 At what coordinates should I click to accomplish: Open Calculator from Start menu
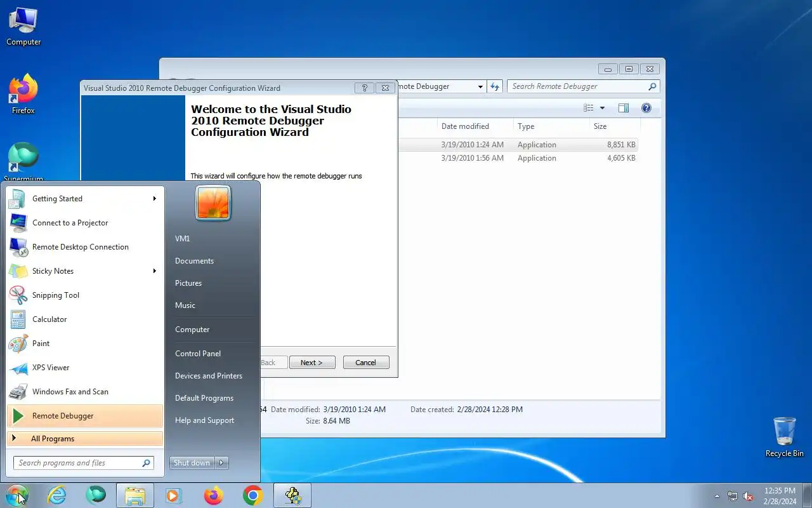click(84, 319)
